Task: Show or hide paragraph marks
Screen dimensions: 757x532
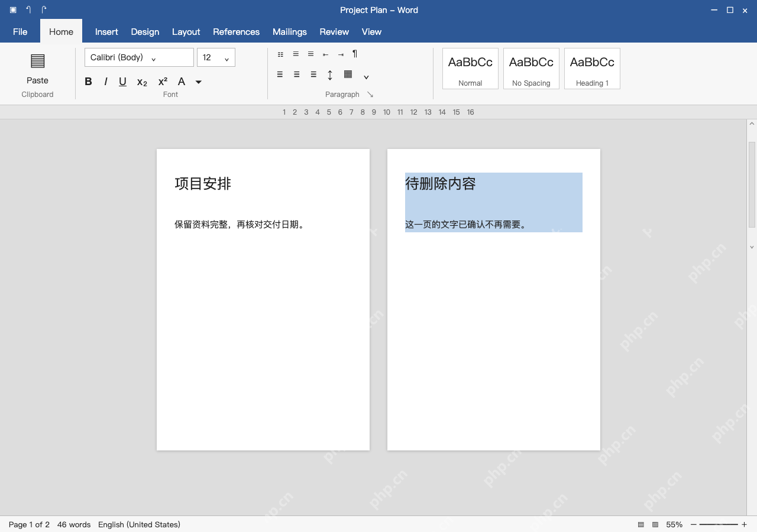Action: [x=355, y=54]
